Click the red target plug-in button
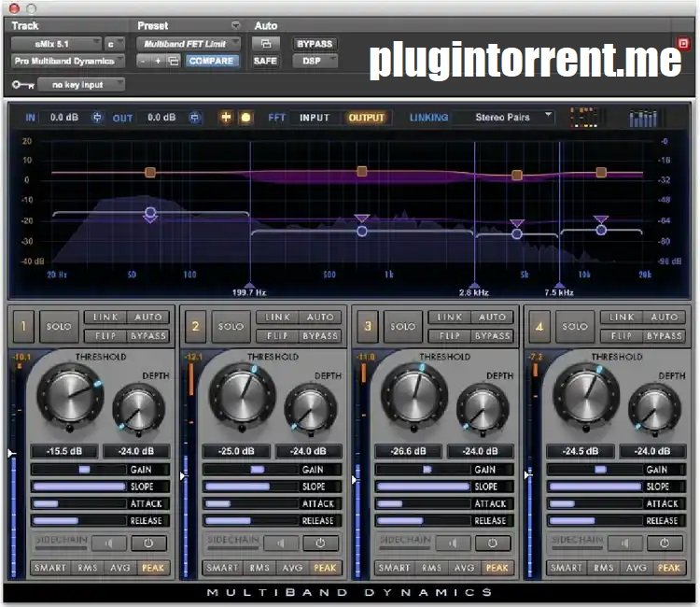Screen dimensions: 700x607 tap(683, 43)
